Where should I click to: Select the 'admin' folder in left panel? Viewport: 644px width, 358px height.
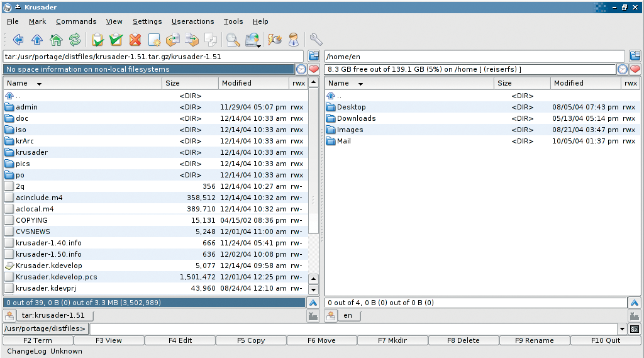156,107
